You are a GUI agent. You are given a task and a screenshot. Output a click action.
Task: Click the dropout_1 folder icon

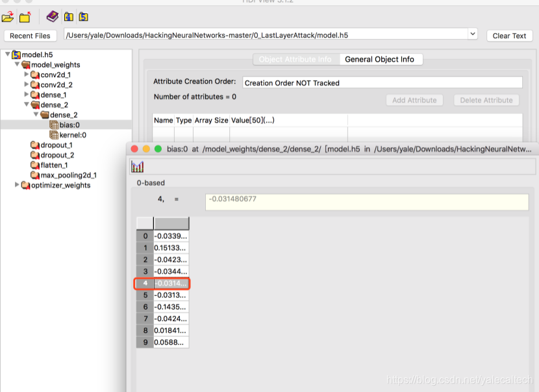tap(35, 145)
